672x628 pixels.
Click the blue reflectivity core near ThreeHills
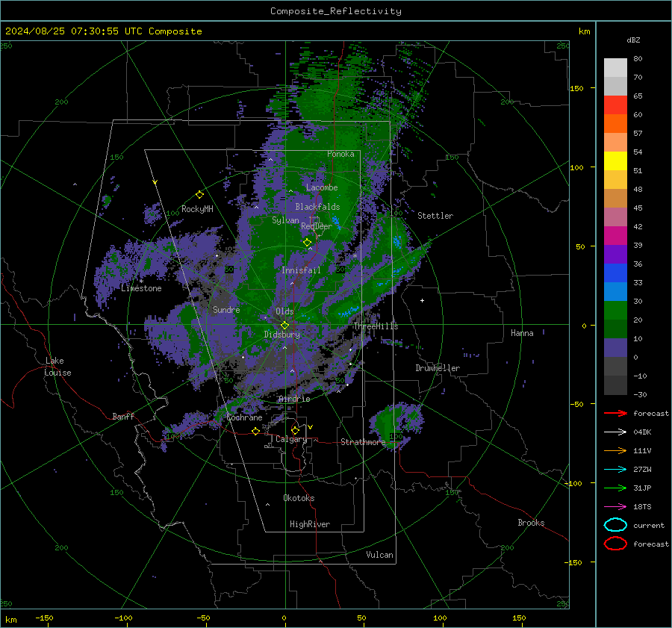[349, 311]
